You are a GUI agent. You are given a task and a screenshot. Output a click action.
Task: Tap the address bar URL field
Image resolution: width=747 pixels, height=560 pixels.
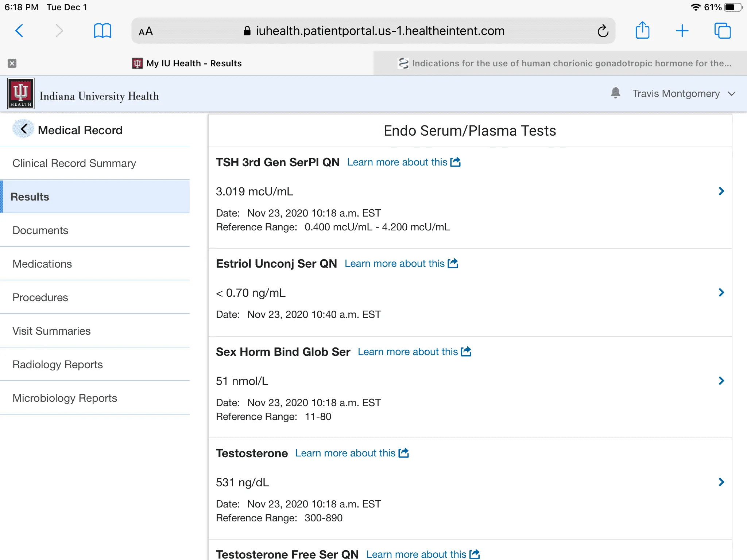click(x=373, y=31)
